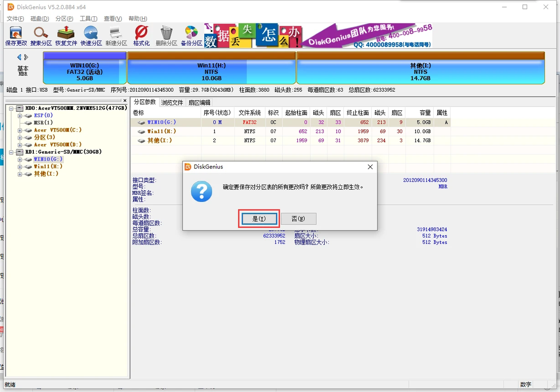Confirm saving partition table with 是(Y)
560x392 pixels.
[x=258, y=218]
